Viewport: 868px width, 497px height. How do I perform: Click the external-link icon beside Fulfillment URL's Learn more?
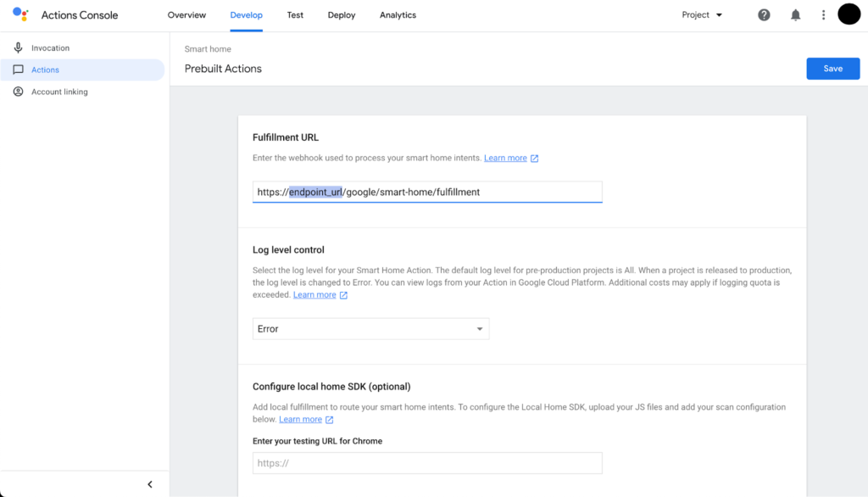[534, 157]
